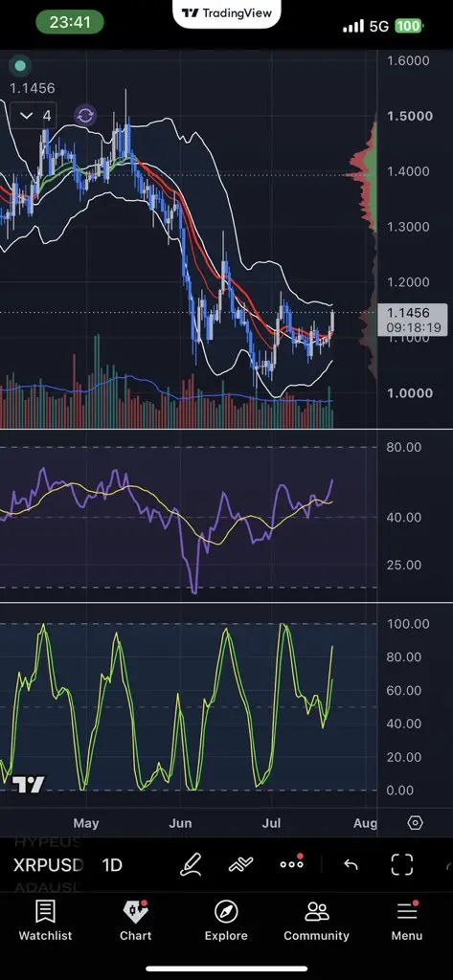Tap the last price text 1.1456 top left
Image resolution: width=453 pixels, height=980 pixels.
[x=32, y=88]
